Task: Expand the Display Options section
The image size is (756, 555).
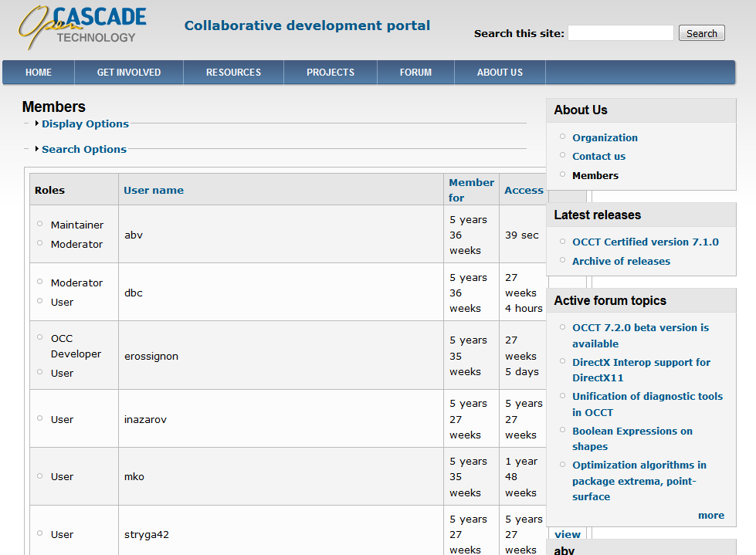Action: point(85,124)
